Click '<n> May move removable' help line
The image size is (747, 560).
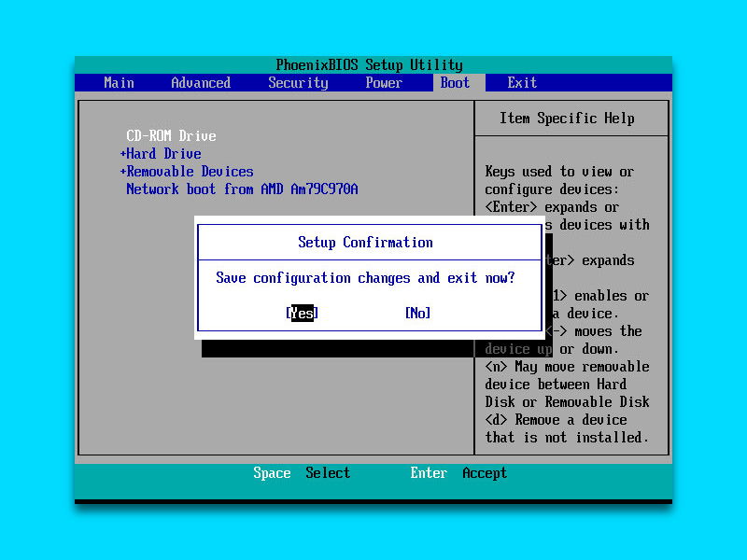[x=567, y=367]
